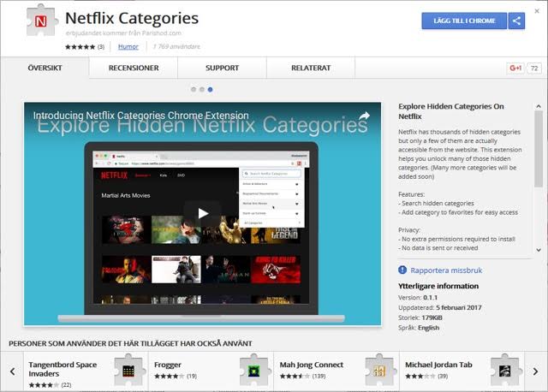
Task: Open Tangentbord Space Invaders extension icon
Action: pyautogui.click(x=128, y=371)
